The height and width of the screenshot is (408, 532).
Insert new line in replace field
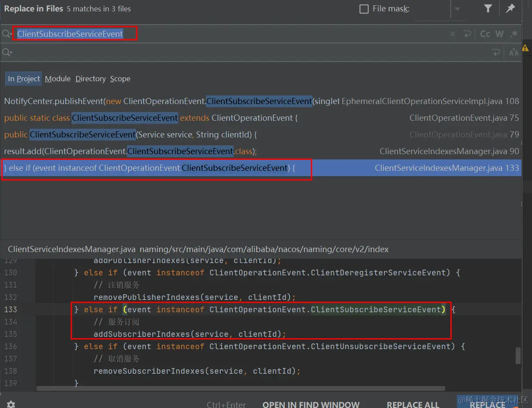496,52
